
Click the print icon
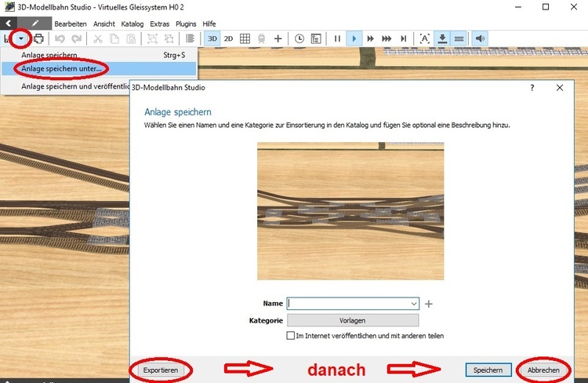[x=38, y=38]
